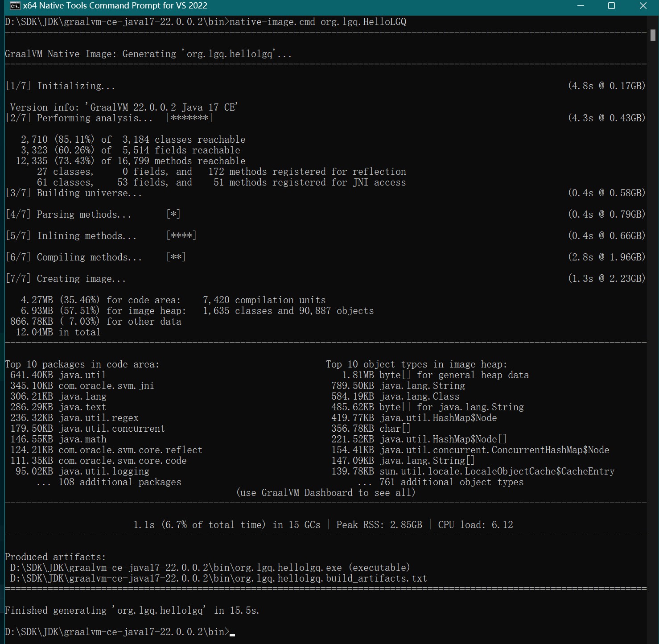Click '761 additional object types' line
Viewport: 659px width, 644px height.
(x=441, y=482)
